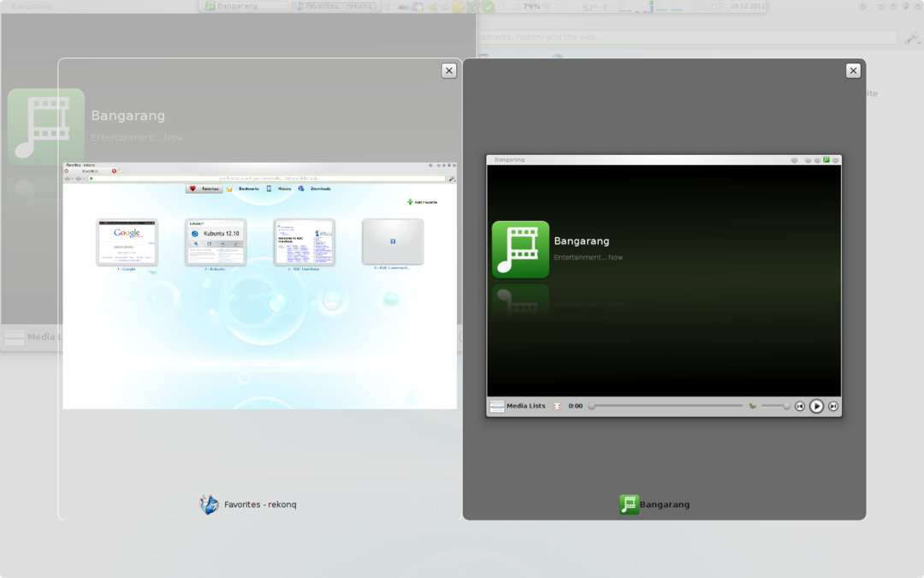Toggle the red-dotted film icon beside Media Lists
Viewport: 924px width, 578px height.
click(557, 406)
